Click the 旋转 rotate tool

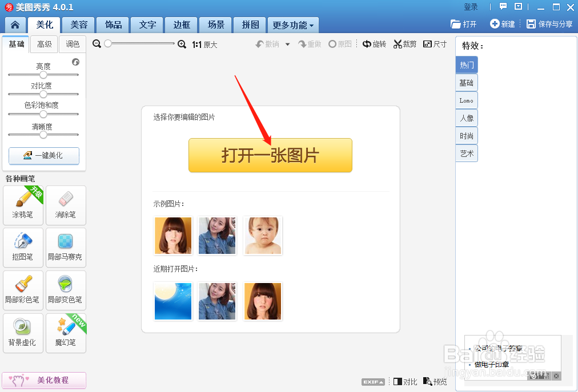pyautogui.click(x=374, y=44)
